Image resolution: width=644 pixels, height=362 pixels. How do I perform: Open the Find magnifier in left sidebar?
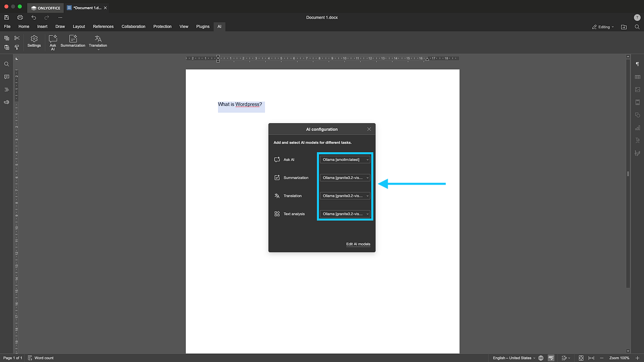[x=6, y=64]
